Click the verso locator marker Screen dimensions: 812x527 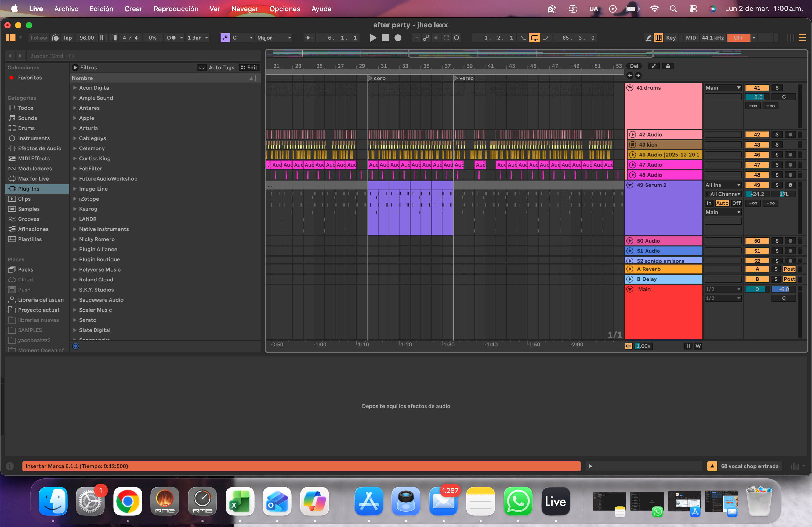point(456,78)
